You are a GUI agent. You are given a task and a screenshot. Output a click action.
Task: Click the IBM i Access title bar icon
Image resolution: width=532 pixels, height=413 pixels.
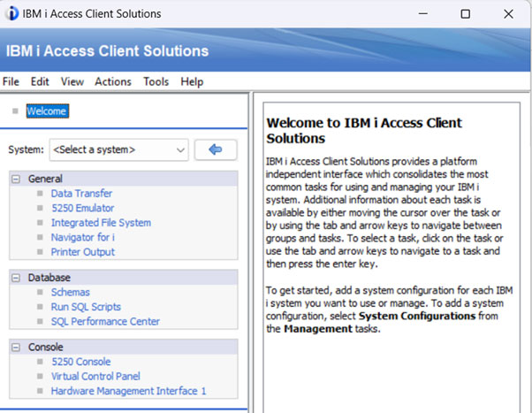(12, 13)
